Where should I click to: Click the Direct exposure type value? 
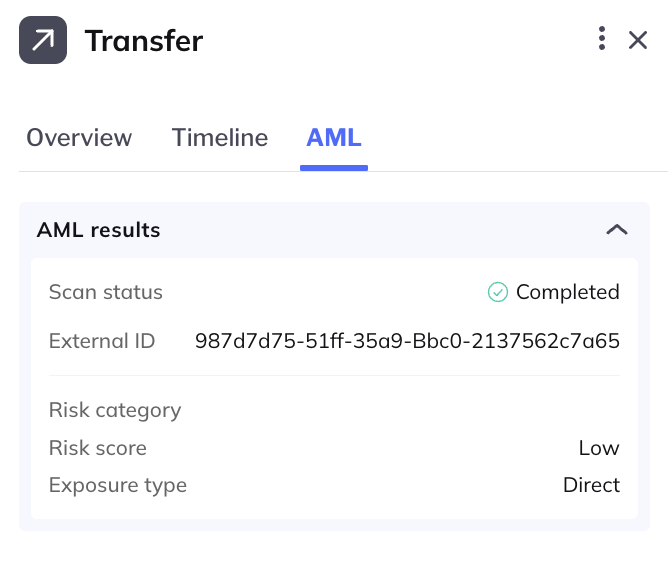[x=591, y=485]
